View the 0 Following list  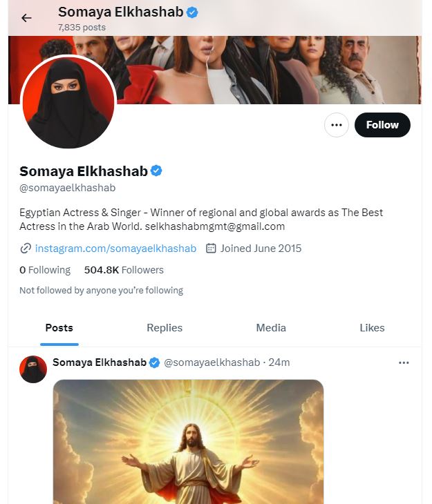(45, 270)
